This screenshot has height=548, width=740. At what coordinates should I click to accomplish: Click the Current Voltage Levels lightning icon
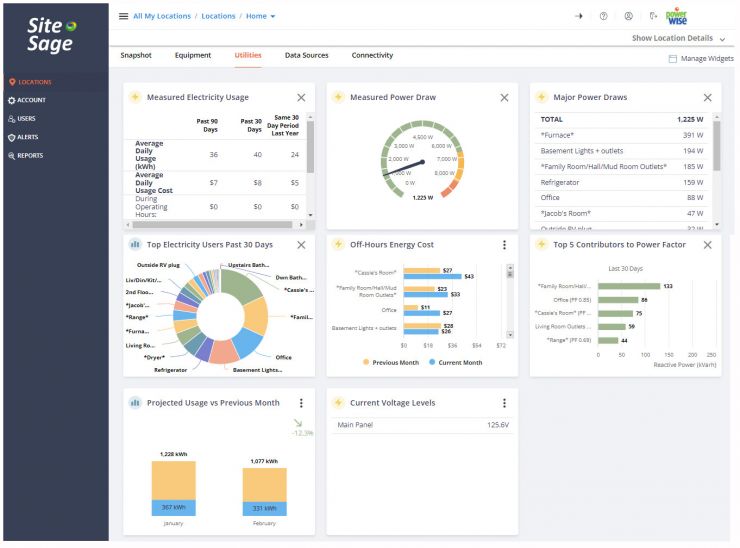pos(338,403)
